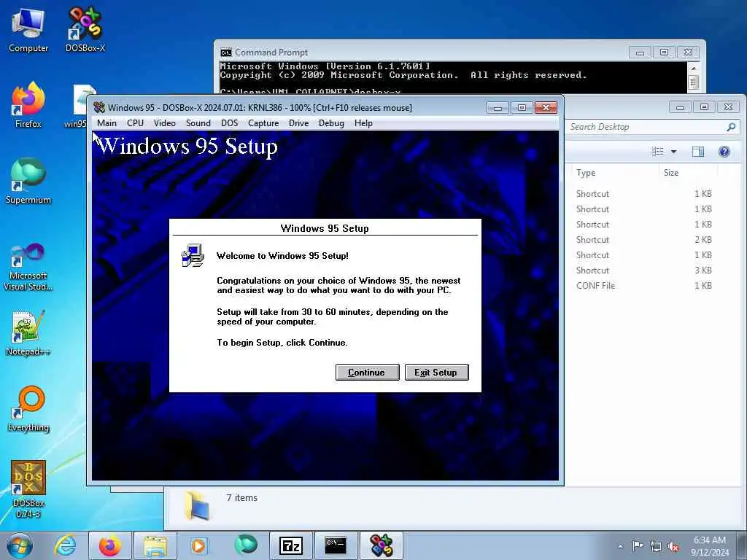
Task: Open Explorer help question mark
Action: [x=724, y=152]
